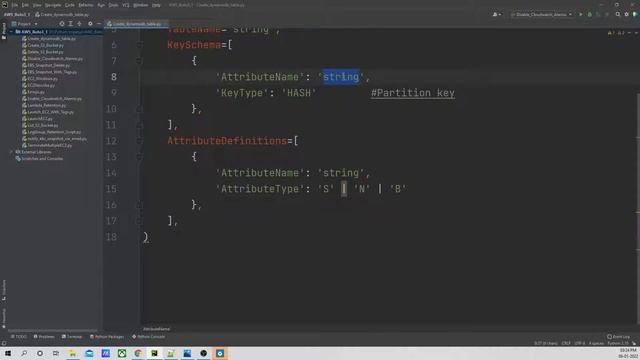Image resolution: width=640 pixels, height=360 pixels.
Task: Fold the KeySchema block at line 6
Action: (x=139, y=45)
